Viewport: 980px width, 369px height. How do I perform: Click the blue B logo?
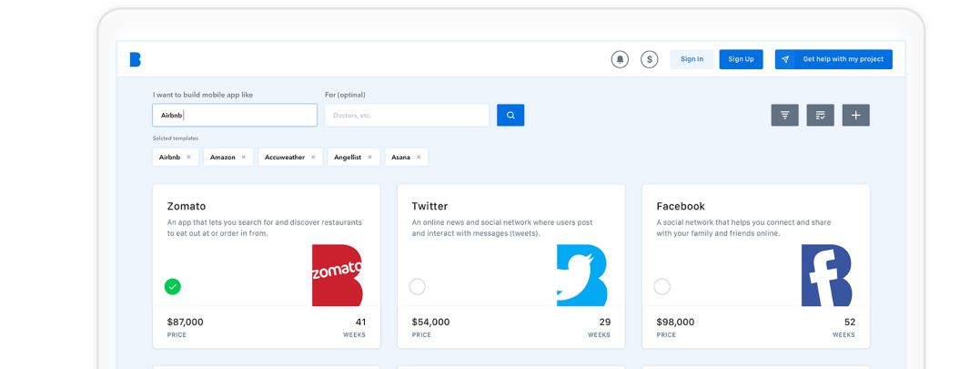coord(135,59)
